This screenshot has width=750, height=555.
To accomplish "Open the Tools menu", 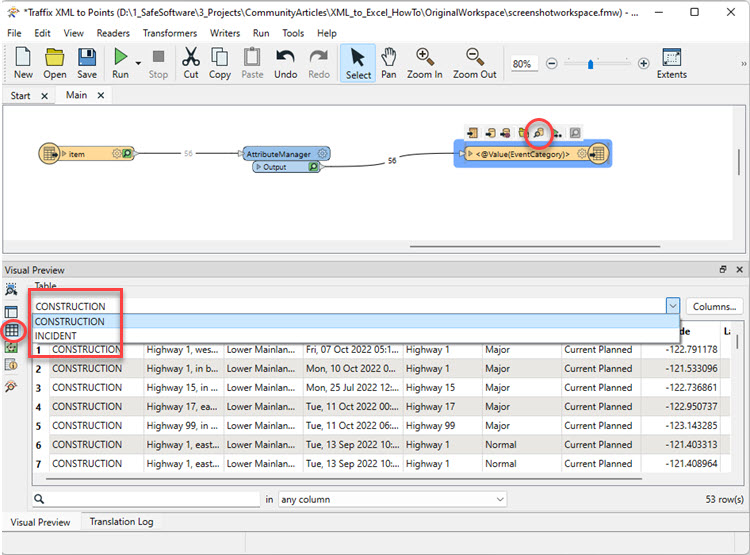I will point(293,33).
